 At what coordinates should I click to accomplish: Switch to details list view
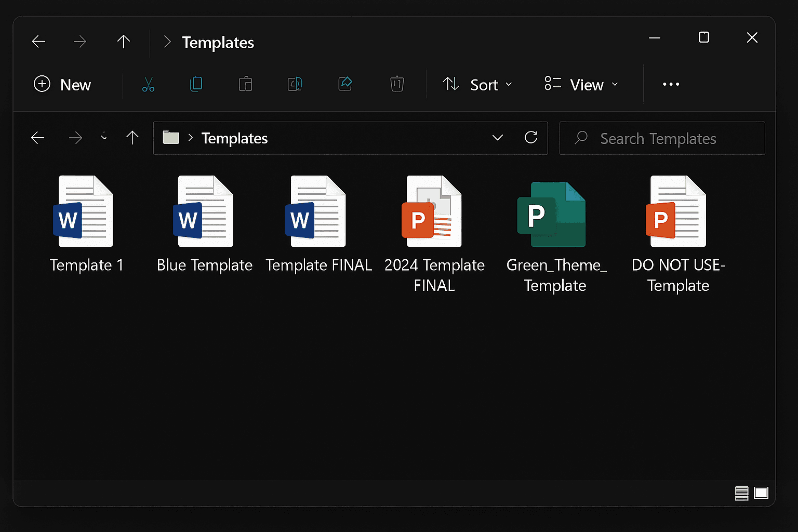click(x=742, y=493)
